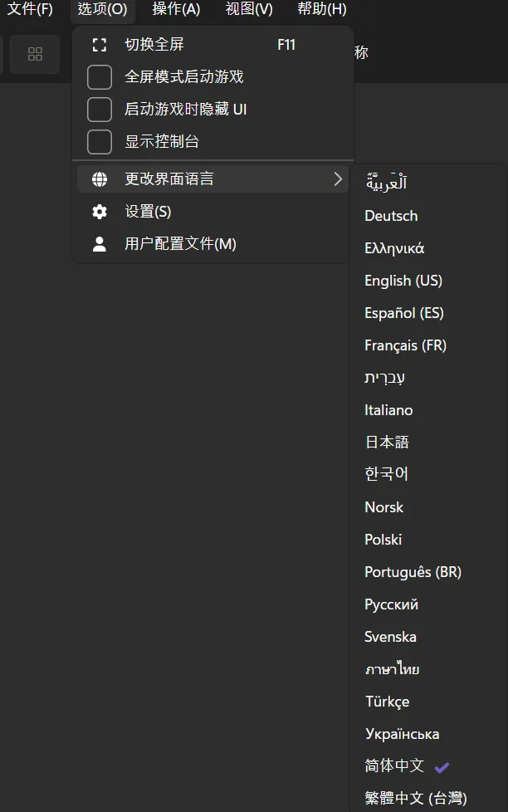This screenshot has height=812, width=508.
Task: Toggle the 启动游戏时隐藏 UI checkbox
Action: (100, 110)
